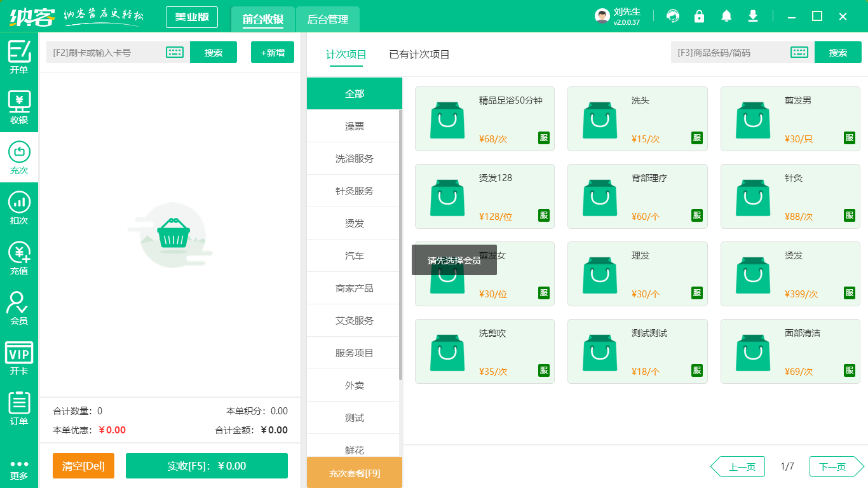Click the download icon in the title bar
Image resolution: width=868 pixels, height=488 pixels.
752,16
